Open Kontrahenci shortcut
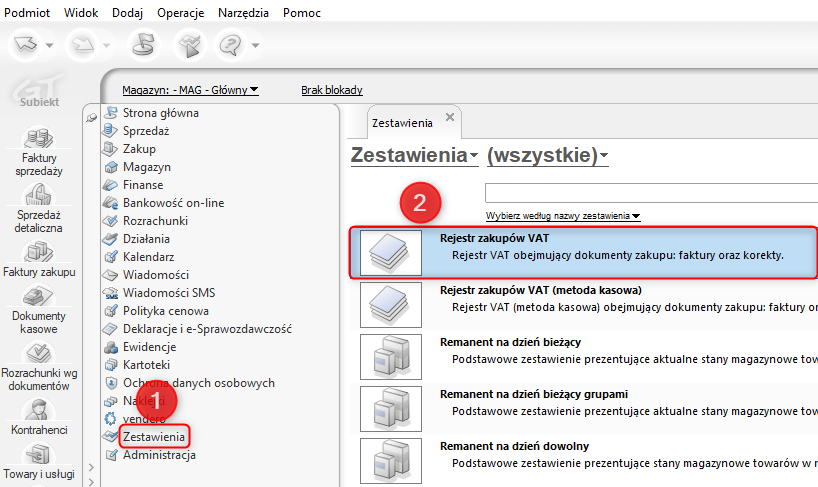 [39, 418]
